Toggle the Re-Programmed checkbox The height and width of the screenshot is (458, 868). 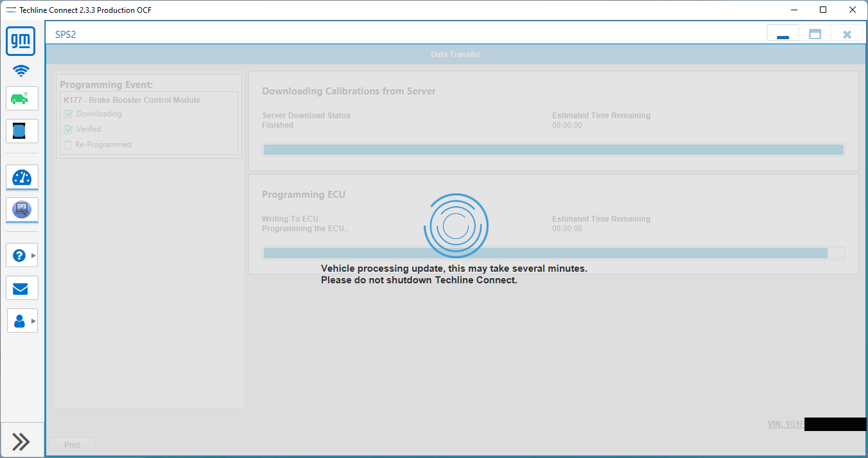(68, 145)
